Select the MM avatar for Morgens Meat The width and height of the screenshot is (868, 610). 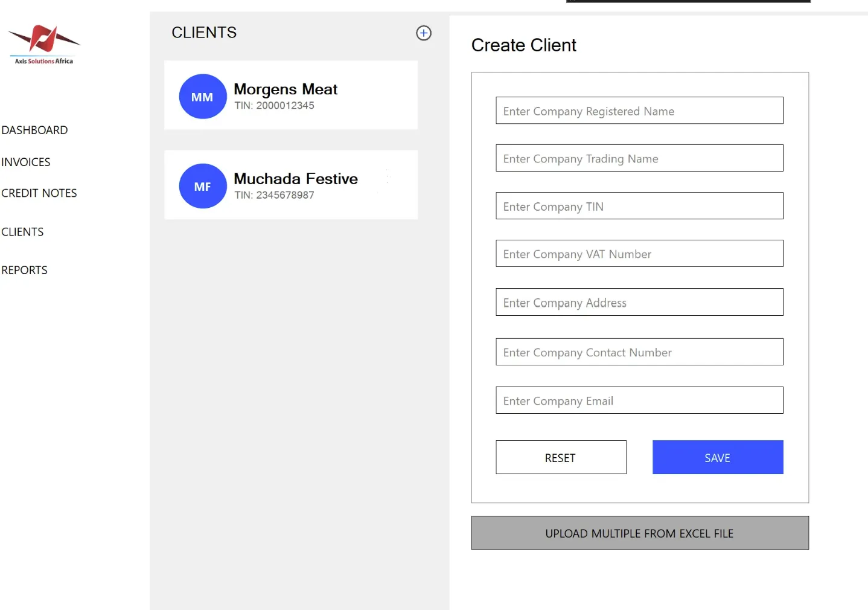click(203, 97)
